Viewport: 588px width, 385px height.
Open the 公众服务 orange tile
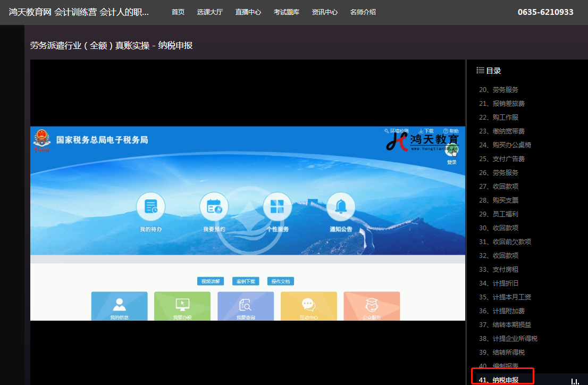pyautogui.click(x=372, y=306)
